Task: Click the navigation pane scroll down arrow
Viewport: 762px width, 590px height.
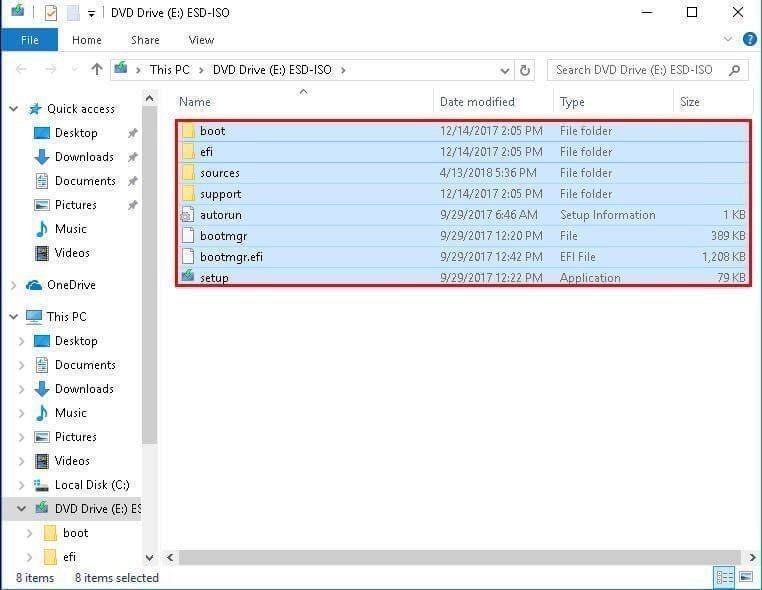Action: pos(150,557)
